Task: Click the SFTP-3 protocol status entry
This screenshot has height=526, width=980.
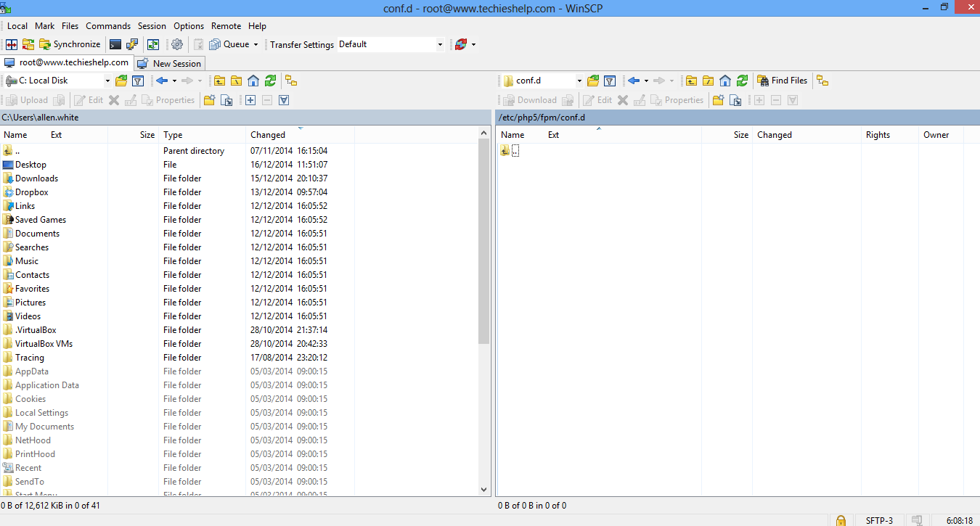Action: (879, 520)
